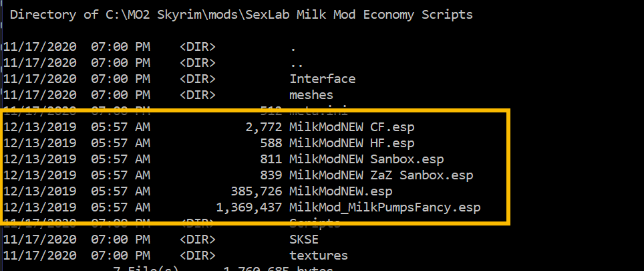This screenshot has width=644, height=271.
Task: Click the 07:00 PM time in the textures row
Action: click(120, 256)
